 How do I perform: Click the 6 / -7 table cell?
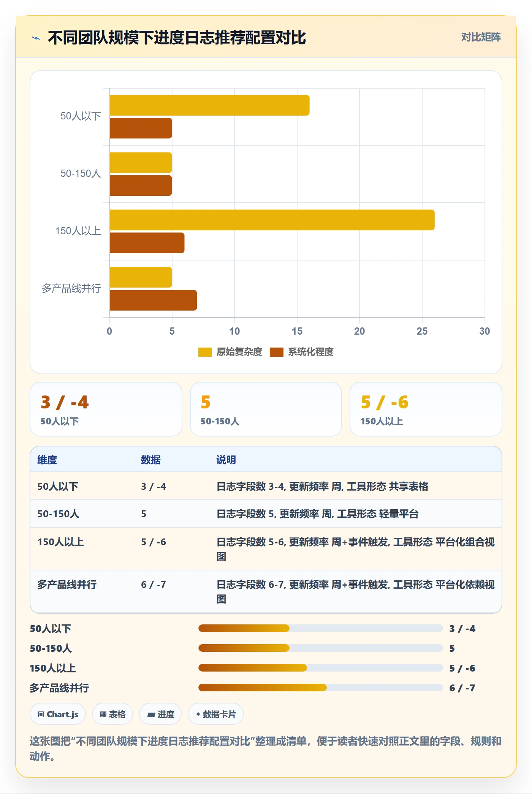[x=154, y=584]
